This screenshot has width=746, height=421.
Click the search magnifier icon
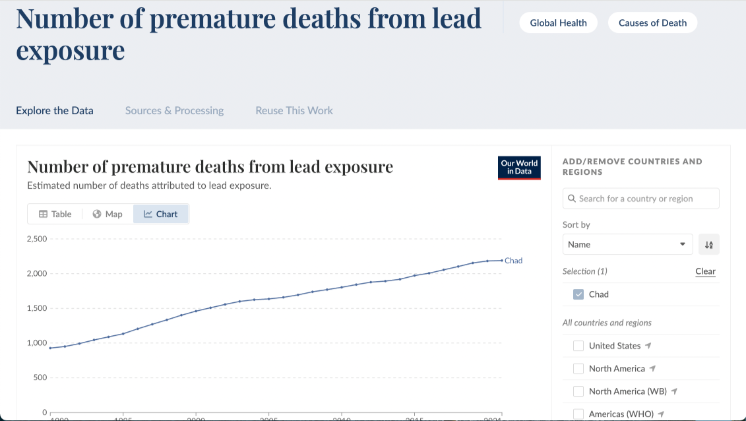click(x=571, y=199)
